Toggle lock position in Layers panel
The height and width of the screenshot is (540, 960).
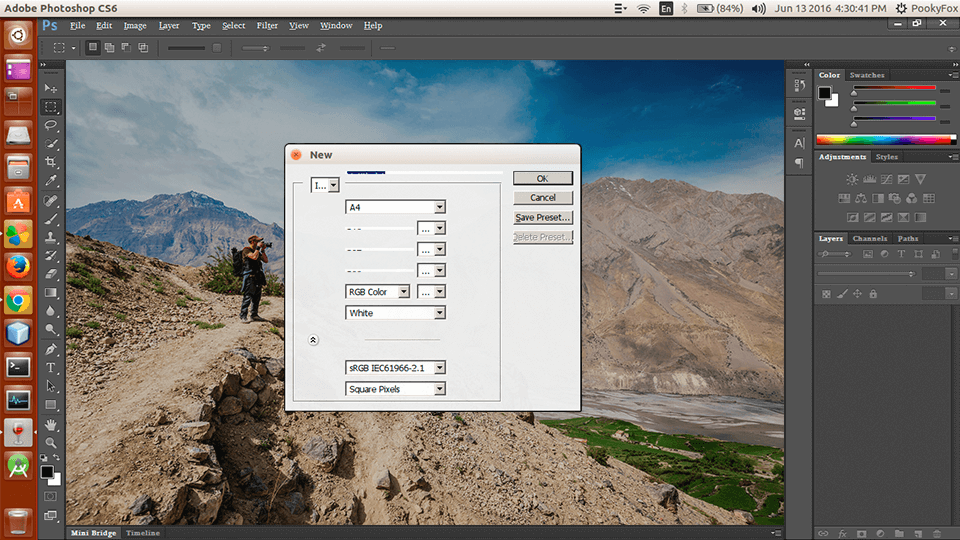pyautogui.click(x=858, y=294)
